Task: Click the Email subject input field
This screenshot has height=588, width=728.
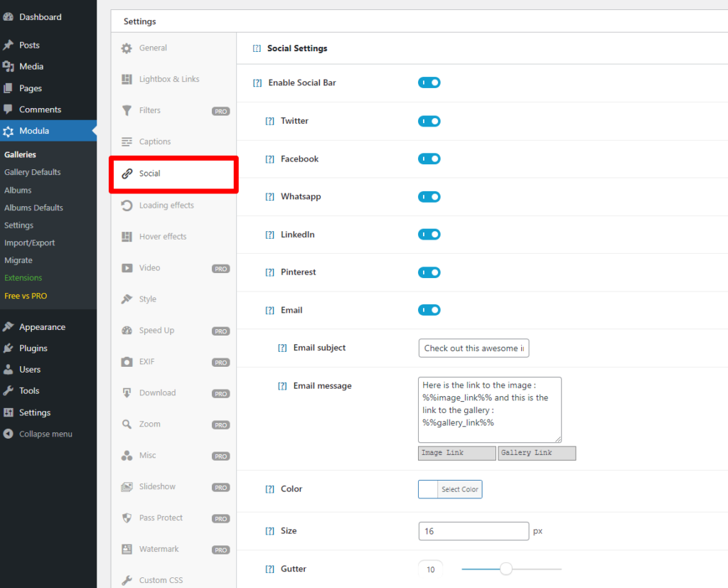Action: pyautogui.click(x=473, y=348)
